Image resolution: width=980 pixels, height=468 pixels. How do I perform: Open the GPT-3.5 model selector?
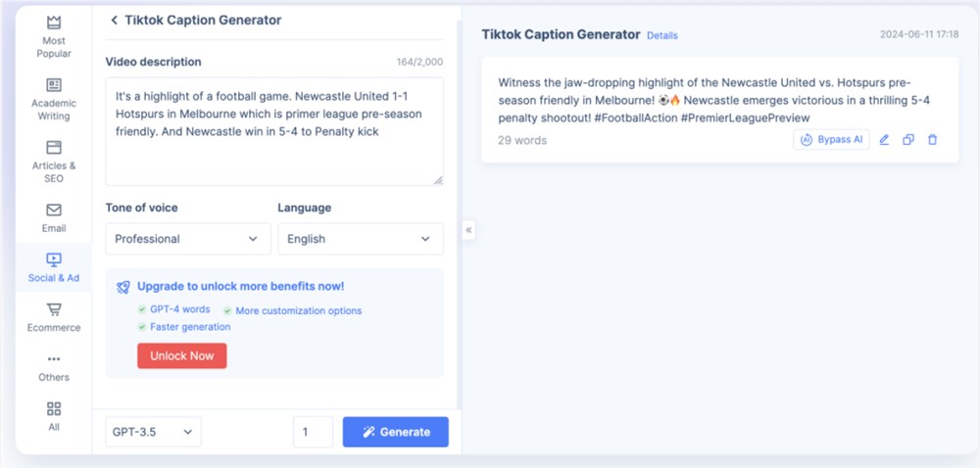click(x=153, y=432)
